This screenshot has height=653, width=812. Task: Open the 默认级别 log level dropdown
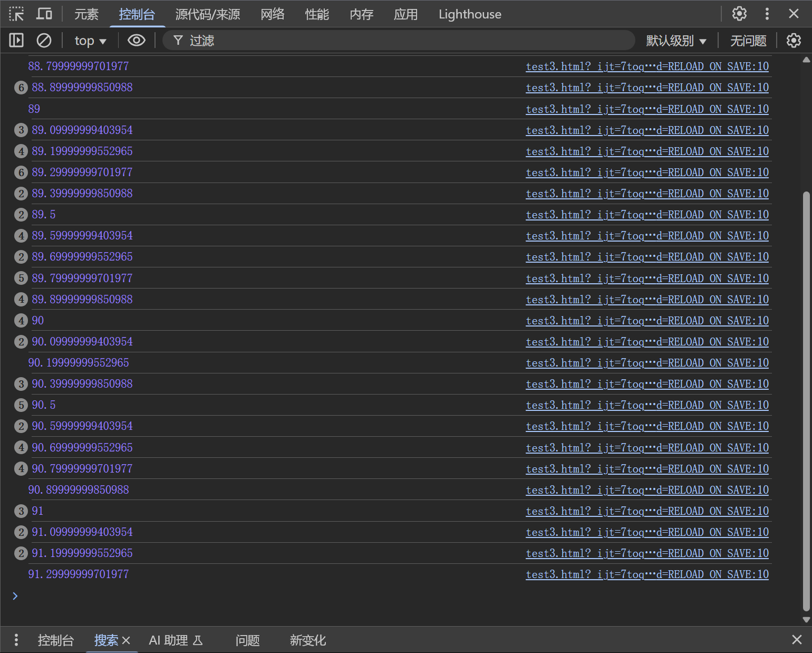pyautogui.click(x=675, y=41)
